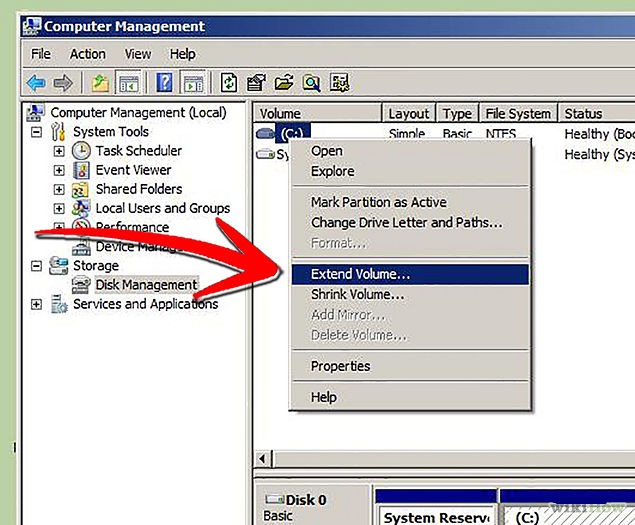The height and width of the screenshot is (525, 635).
Task: Choose Extend Volume from context menu
Action: pyautogui.click(x=360, y=274)
